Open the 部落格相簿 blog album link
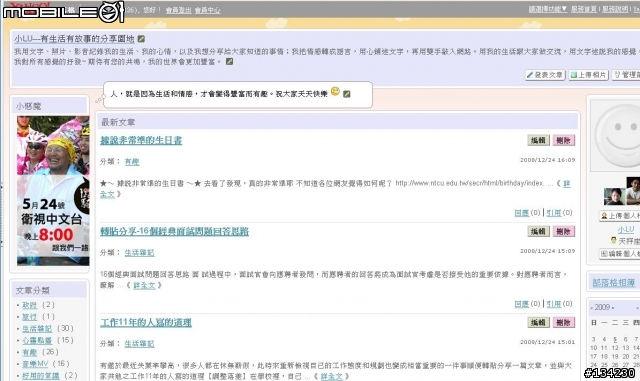Viewport: 640px width, 381px height. 613,283
